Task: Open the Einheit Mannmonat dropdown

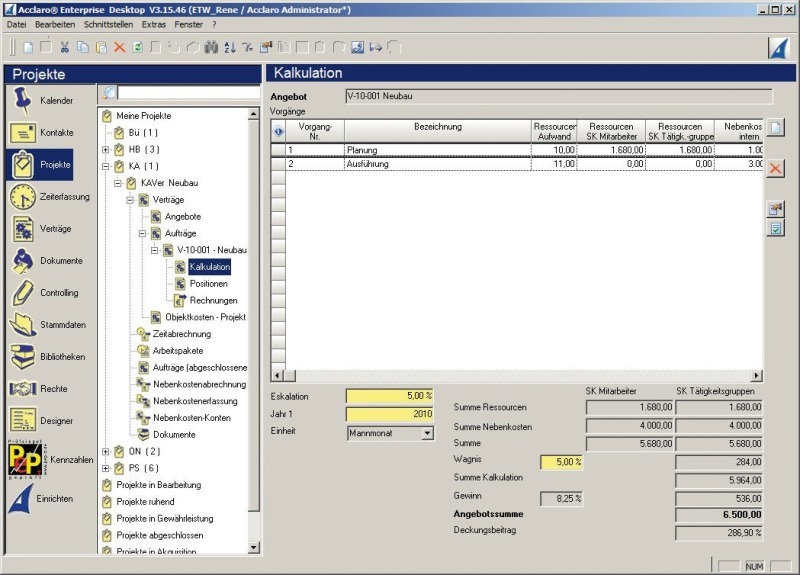Action: click(428, 434)
